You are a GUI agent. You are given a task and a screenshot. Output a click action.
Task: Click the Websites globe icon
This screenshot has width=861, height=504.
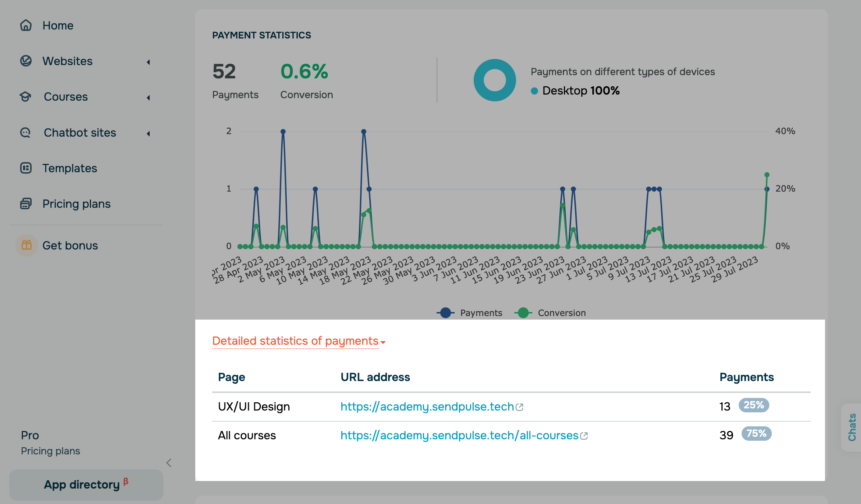click(x=26, y=61)
